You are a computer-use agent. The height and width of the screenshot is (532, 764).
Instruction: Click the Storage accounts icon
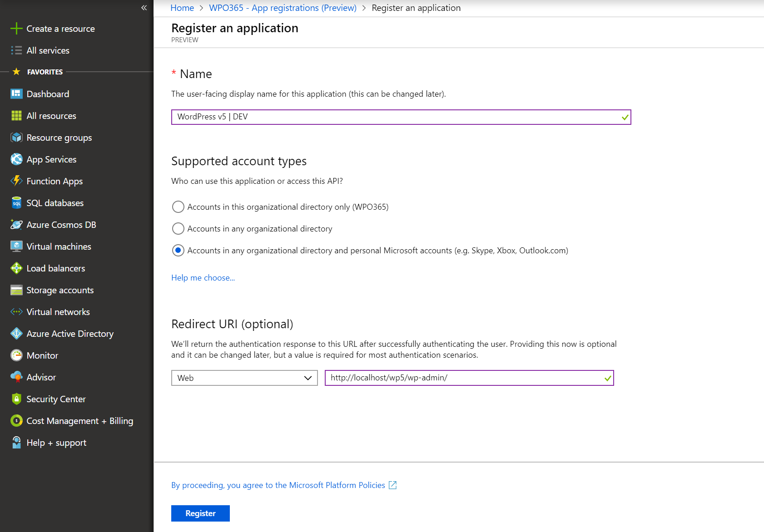[x=16, y=290]
